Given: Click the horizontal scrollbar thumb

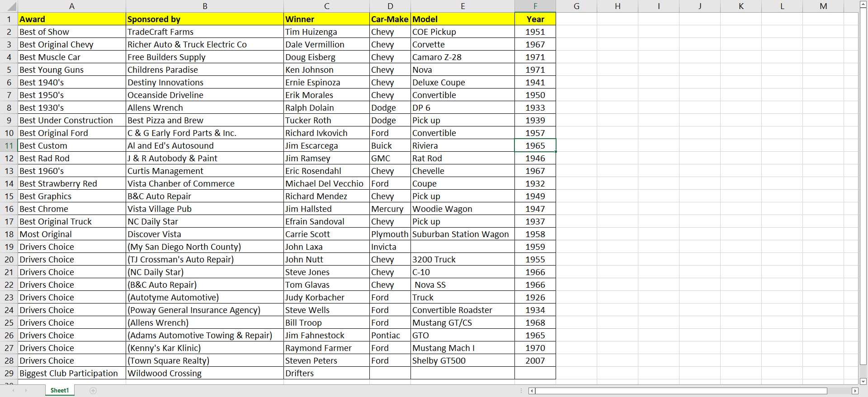Looking at the screenshot, I should click(x=681, y=391).
